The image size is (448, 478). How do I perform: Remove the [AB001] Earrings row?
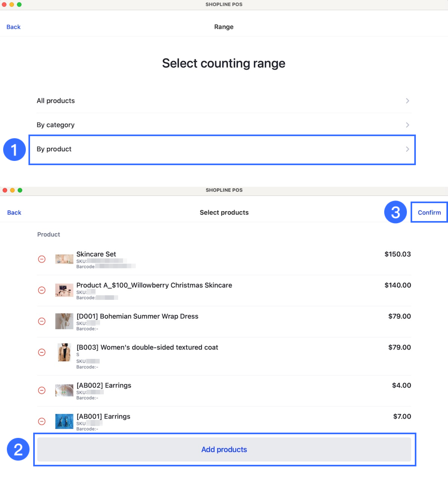click(x=42, y=421)
